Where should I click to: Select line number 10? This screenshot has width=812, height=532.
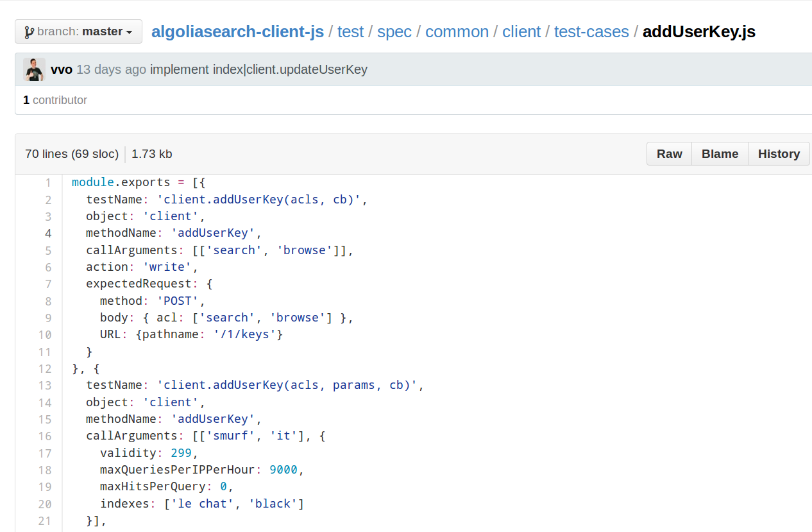45,335
